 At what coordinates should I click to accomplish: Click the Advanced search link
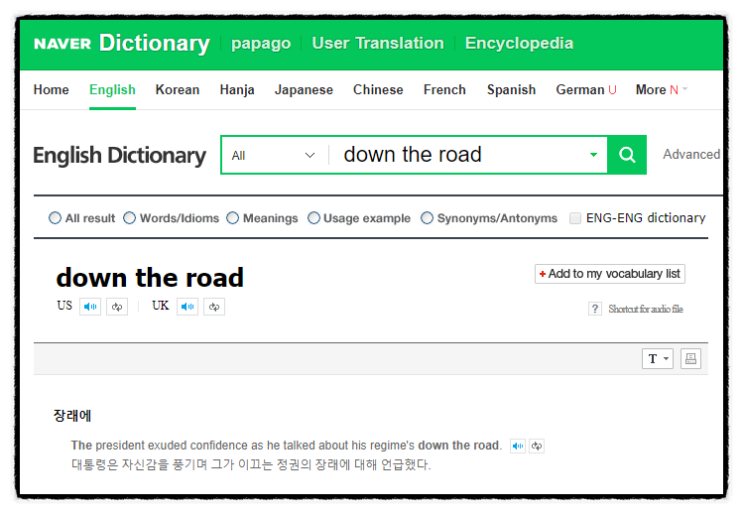(691, 154)
